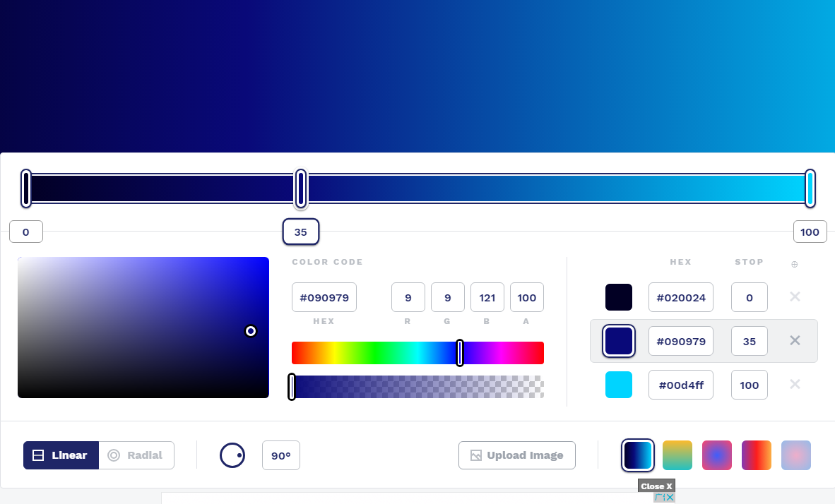Click the 90° angle input field
835x504 pixels.
(280, 455)
